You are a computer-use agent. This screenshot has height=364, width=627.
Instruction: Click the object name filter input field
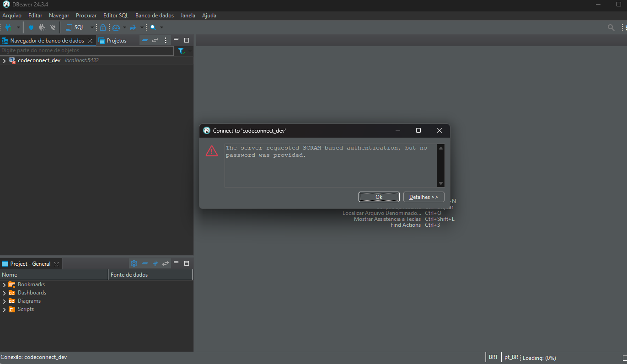87,50
